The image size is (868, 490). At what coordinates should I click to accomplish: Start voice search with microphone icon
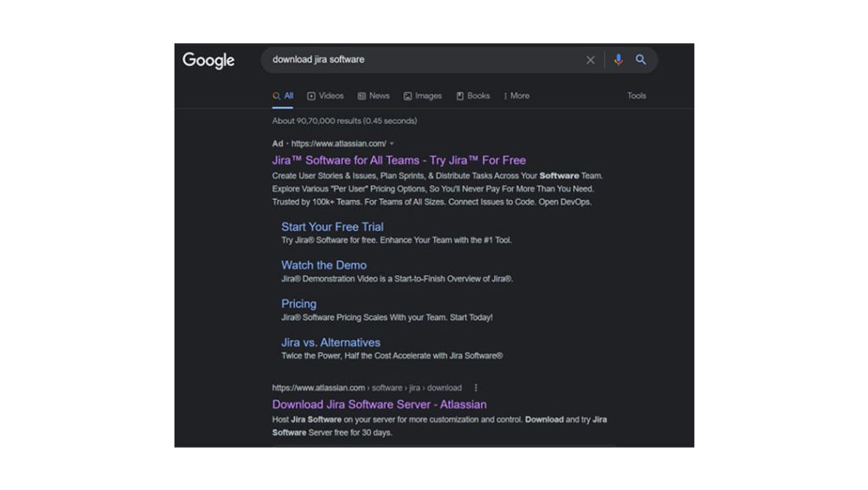[x=618, y=59]
